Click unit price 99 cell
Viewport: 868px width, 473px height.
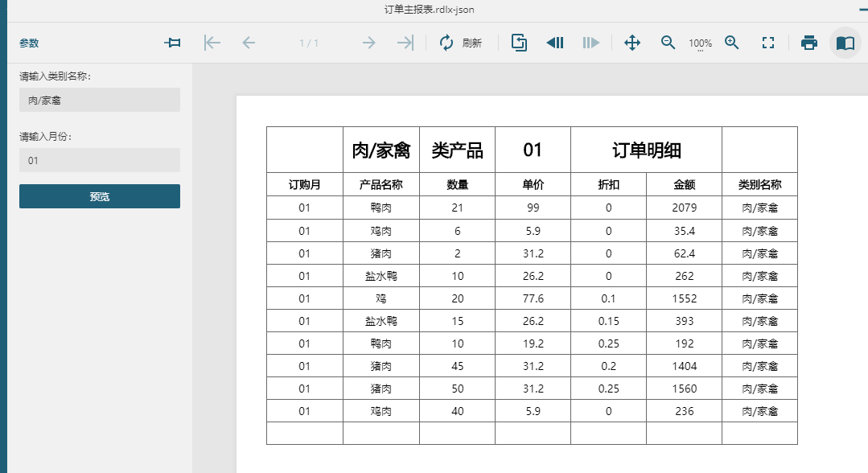click(x=533, y=208)
